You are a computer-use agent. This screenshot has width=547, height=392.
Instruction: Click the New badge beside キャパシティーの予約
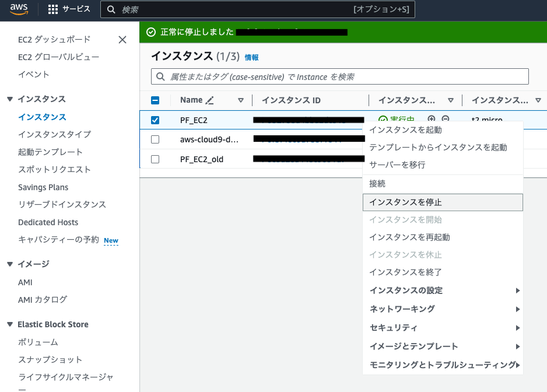[111, 240]
